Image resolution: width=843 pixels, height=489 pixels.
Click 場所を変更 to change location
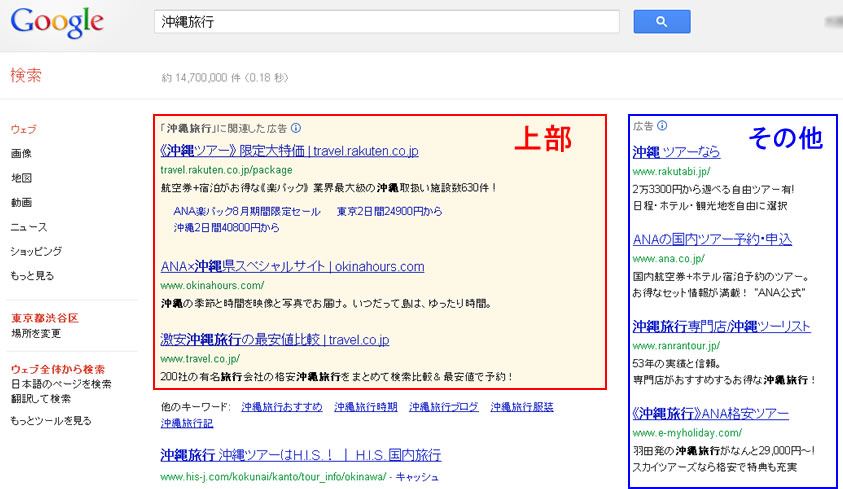[x=36, y=333]
